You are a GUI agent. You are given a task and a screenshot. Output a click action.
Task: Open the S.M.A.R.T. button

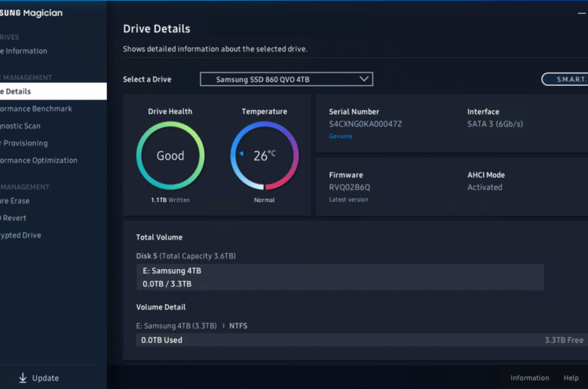(565, 79)
